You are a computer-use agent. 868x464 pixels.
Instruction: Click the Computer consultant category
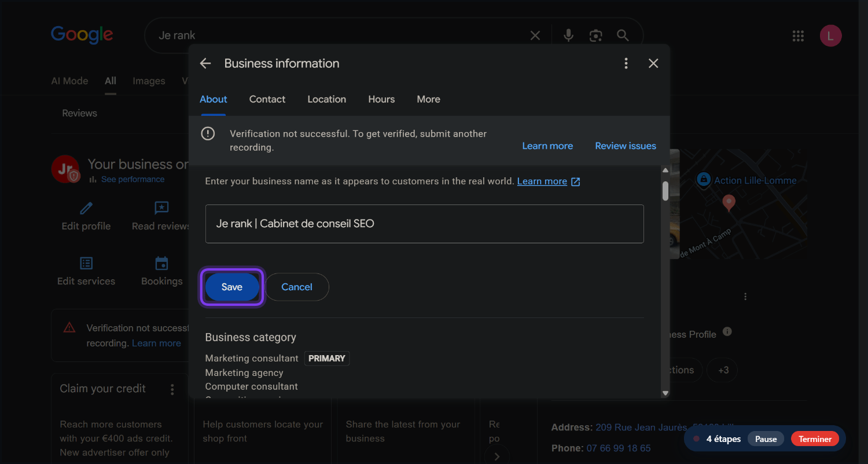click(x=252, y=386)
